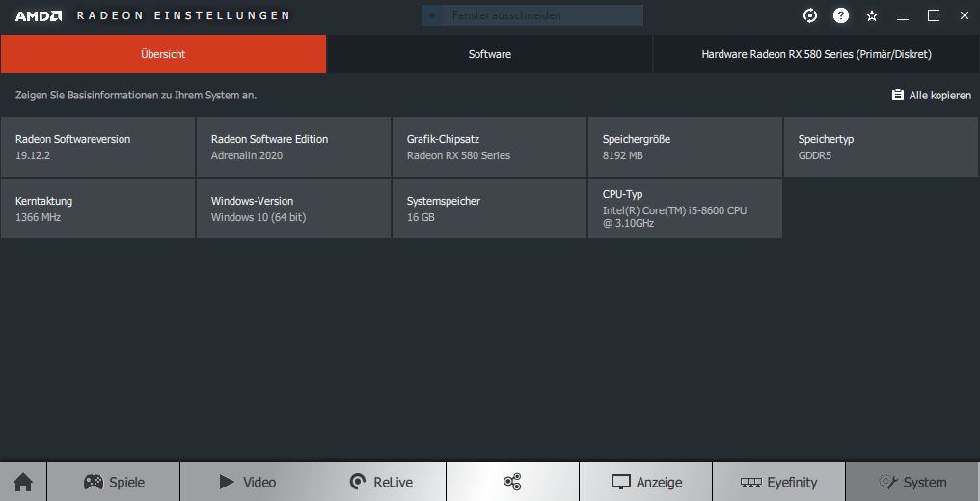Image resolution: width=980 pixels, height=501 pixels.
Task: Open the Connect social icon section
Action: pyautogui.click(x=512, y=482)
